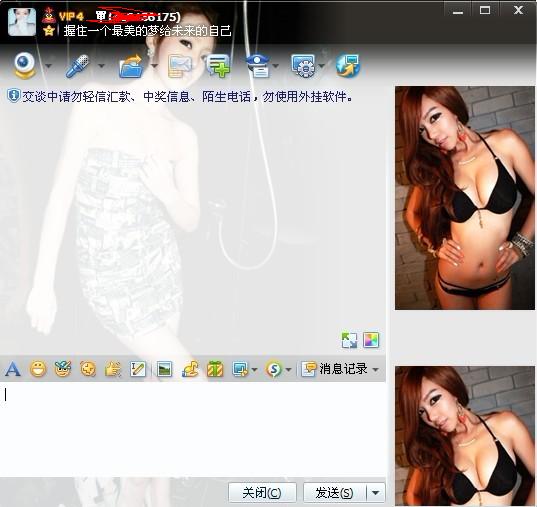Expand search options dropdown arrow
This screenshot has width=537, height=507.
point(288,370)
